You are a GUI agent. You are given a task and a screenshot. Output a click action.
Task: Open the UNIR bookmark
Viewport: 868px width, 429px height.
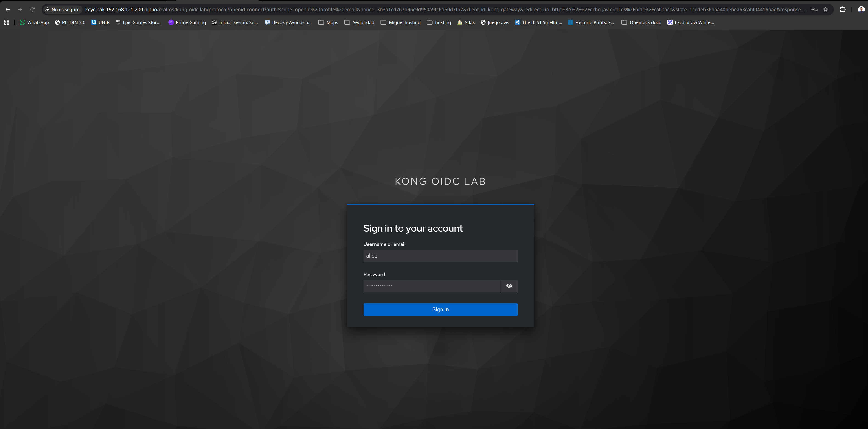coord(101,22)
